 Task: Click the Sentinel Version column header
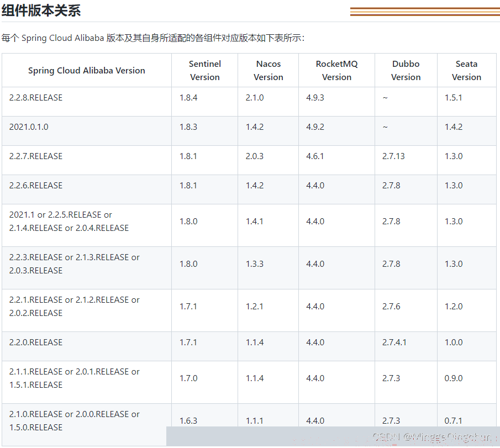[x=205, y=71]
